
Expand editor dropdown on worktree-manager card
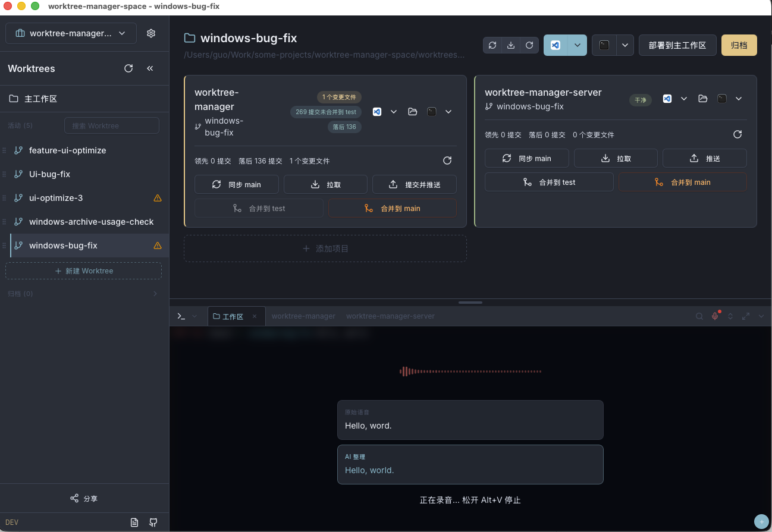[394, 112]
